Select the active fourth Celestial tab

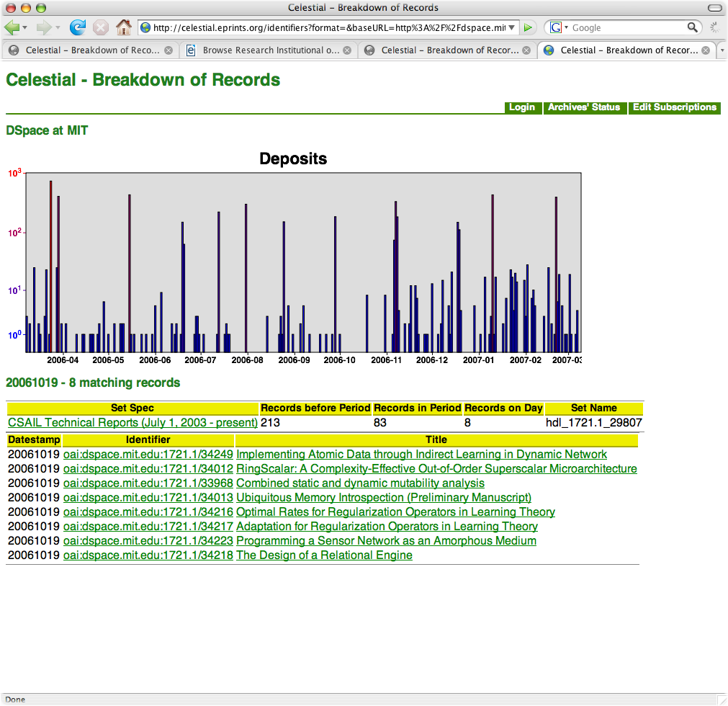click(x=628, y=50)
